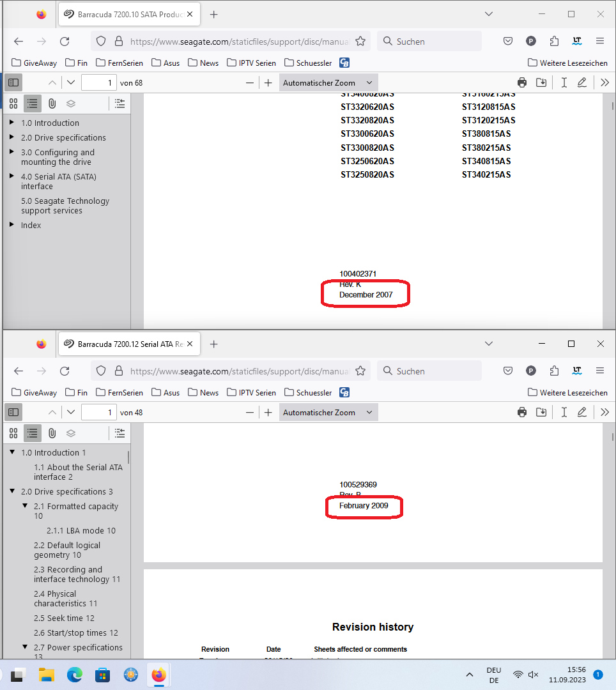Open more tools menu in bottom PDF toolbar

[605, 412]
